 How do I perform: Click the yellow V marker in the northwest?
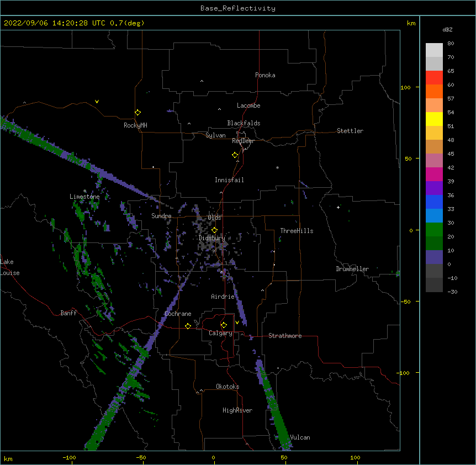click(x=97, y=102)
